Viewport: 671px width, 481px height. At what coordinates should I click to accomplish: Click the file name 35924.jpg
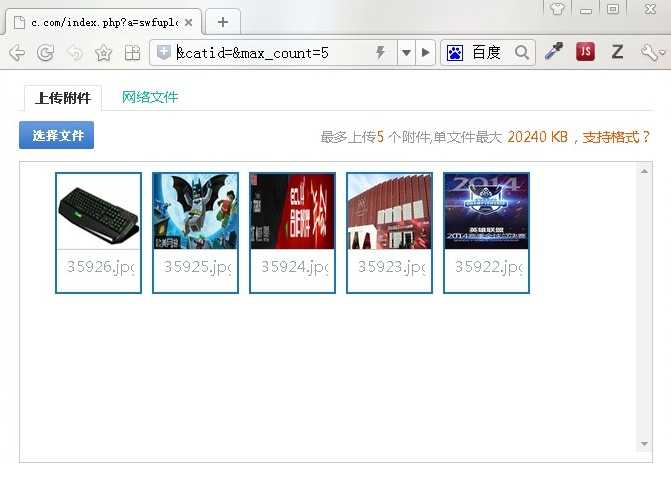[295, 267]
